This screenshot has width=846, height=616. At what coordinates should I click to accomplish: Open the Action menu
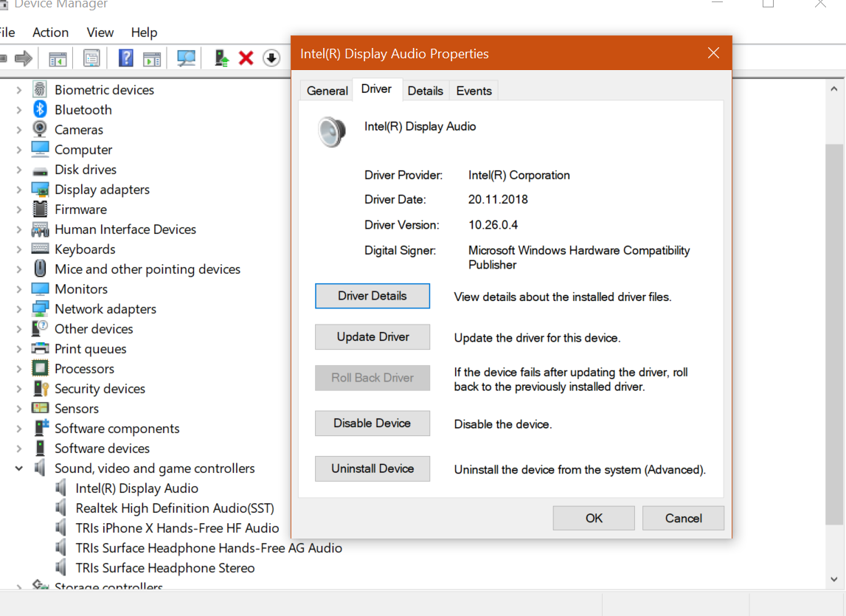point(51,32)
